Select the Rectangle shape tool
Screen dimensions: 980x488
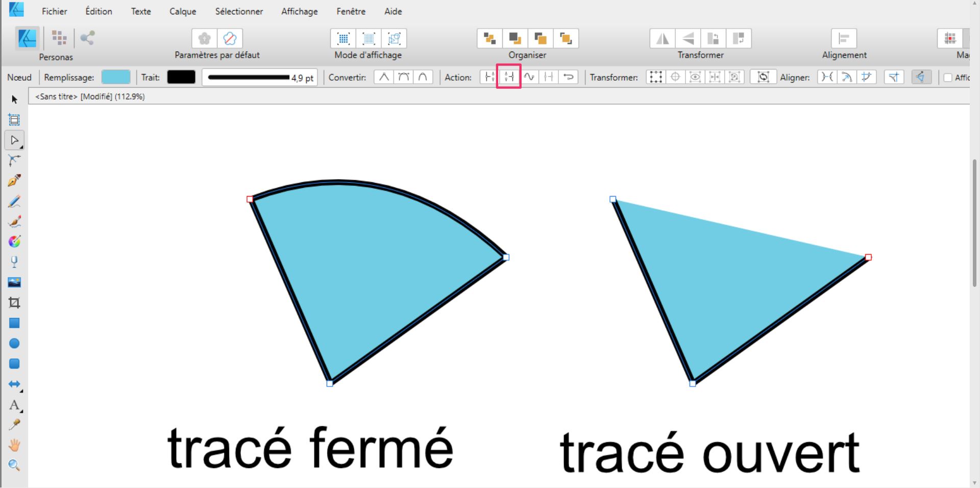click(14, 323)
